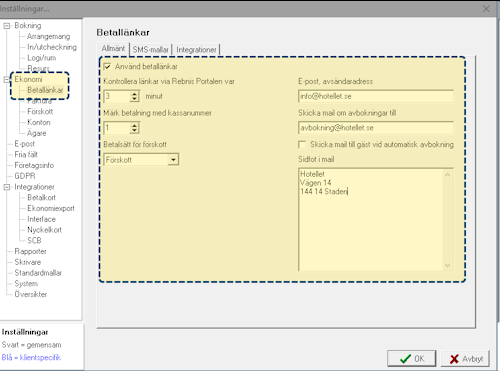Select Konton in the settings tree
Image resolution: width=500 pixels, height=371 pixels.
[39, 122]
